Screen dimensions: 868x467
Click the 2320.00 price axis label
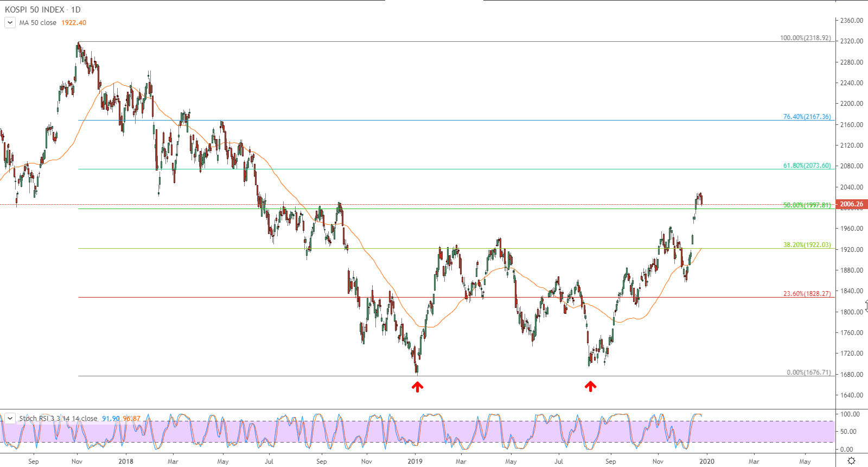point(852,41)
